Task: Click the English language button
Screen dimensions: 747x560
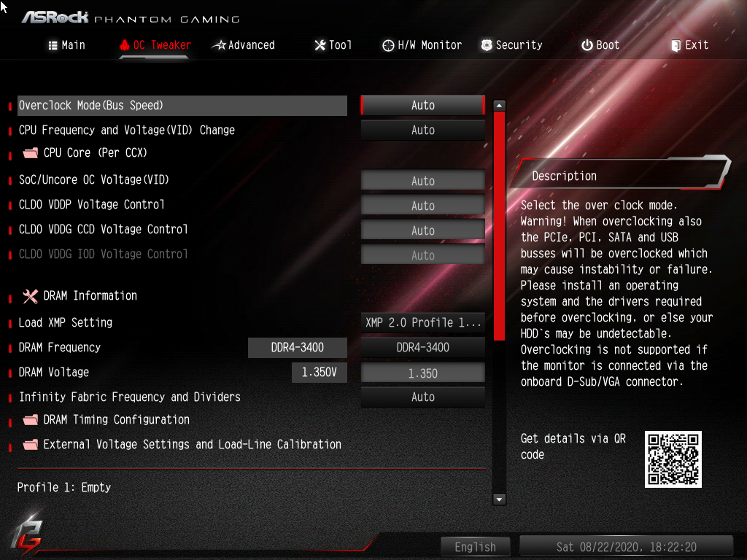Action: click(x=476, y=547)
